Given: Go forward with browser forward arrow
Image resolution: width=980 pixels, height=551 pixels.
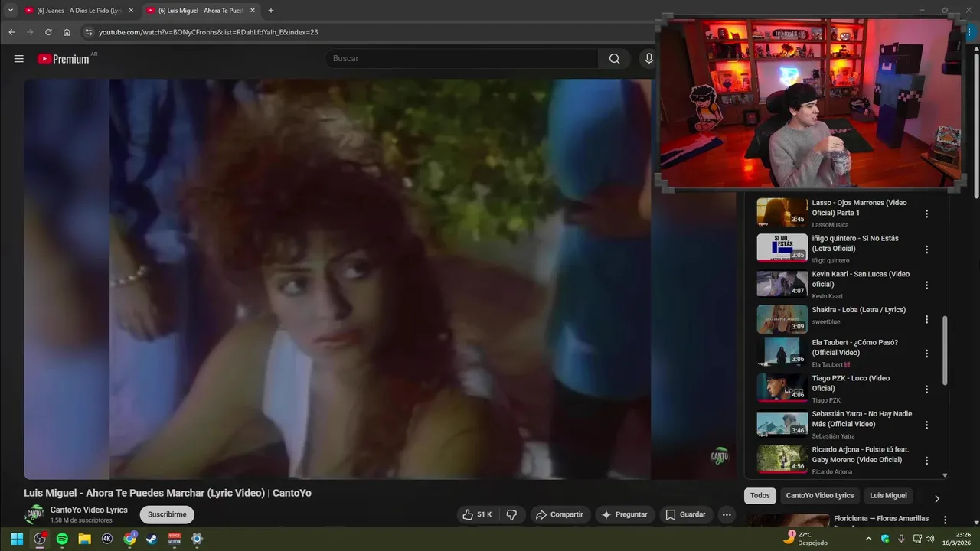Looking at the screenshot, I should [x=30, y=32].
